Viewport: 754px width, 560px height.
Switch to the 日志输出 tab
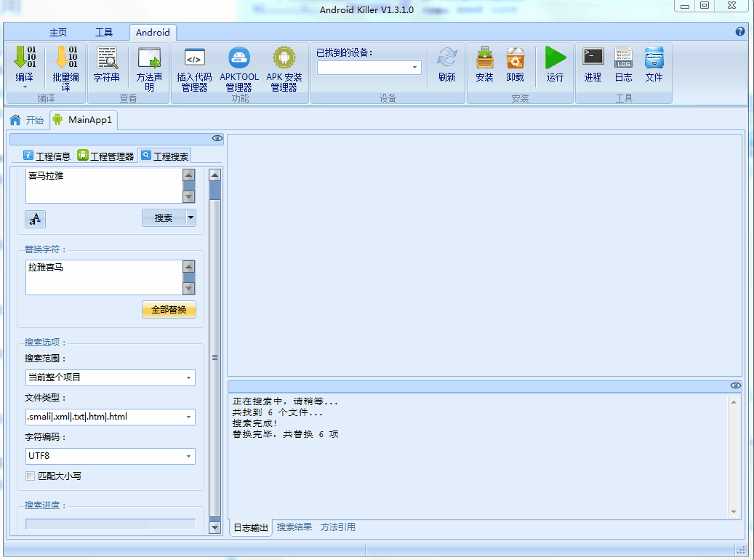[251, 527]
